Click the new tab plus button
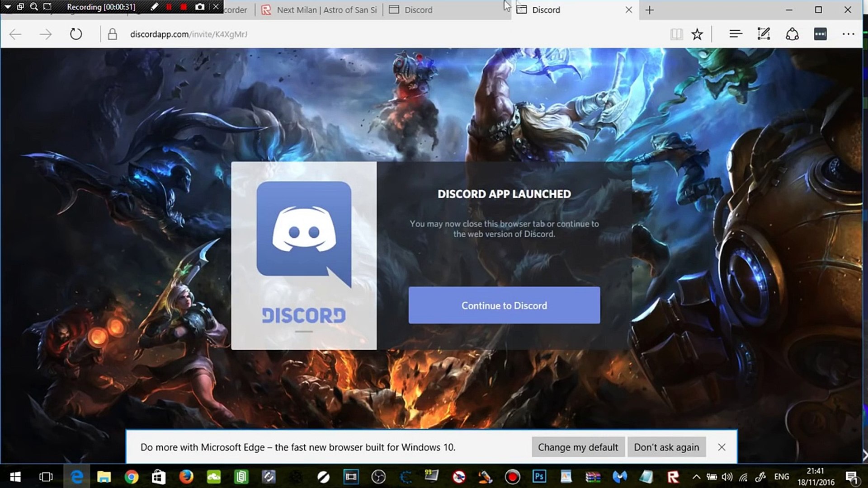 650,9
